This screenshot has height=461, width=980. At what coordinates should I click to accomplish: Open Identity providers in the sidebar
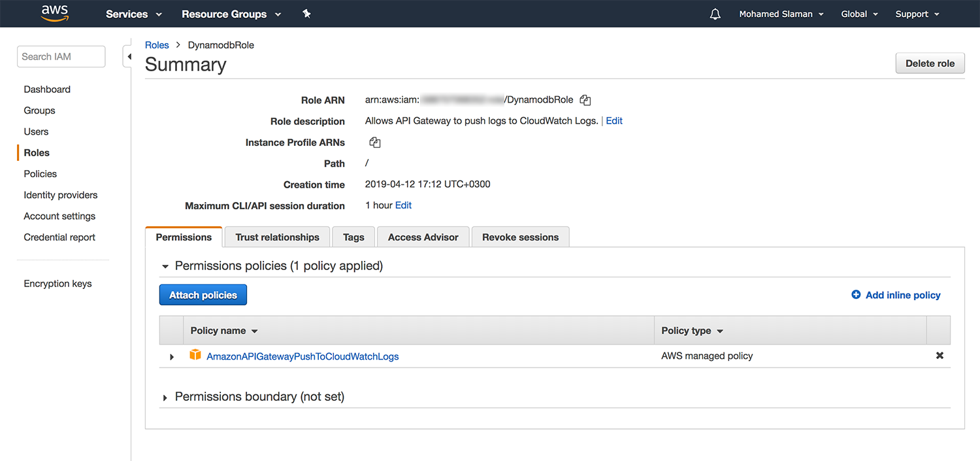point(60,195)
